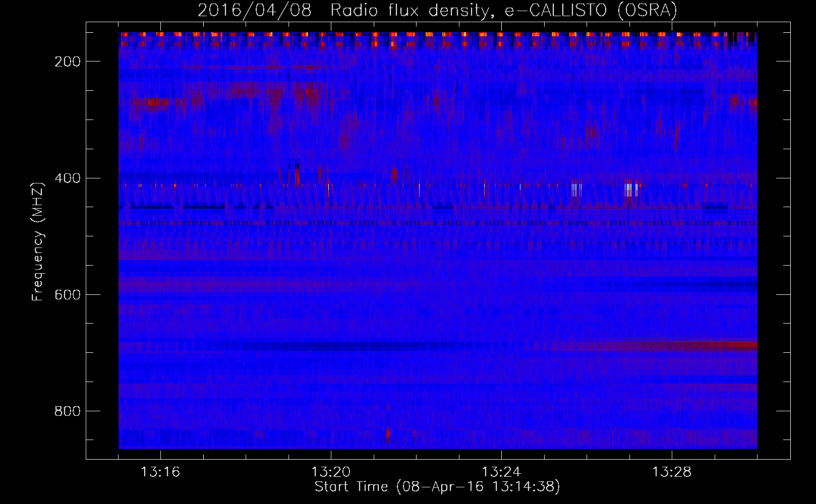The image size is (816, 504).
Task: Click the "Frequency (MHZ)" y-axis label
Action: click(x=38, y=241)
